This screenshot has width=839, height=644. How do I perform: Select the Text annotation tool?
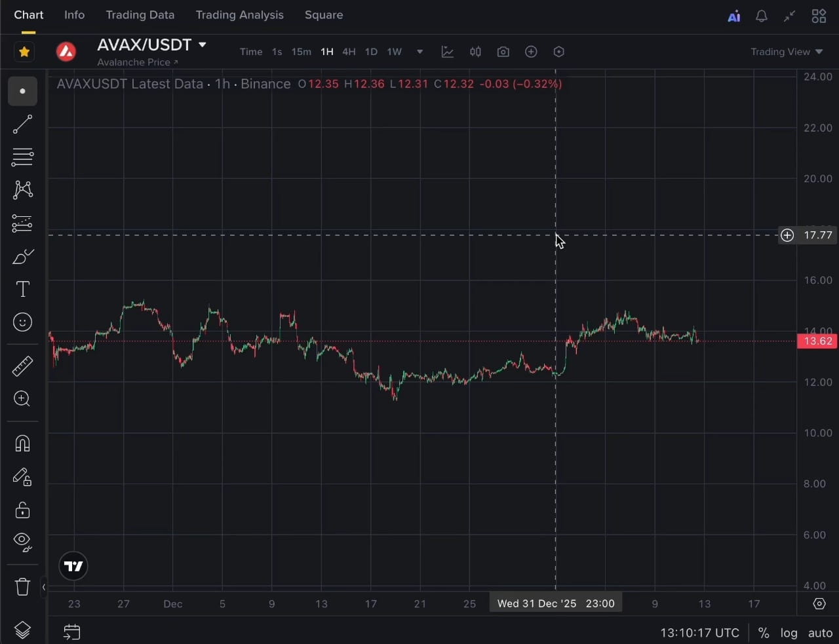pos(22,288)
